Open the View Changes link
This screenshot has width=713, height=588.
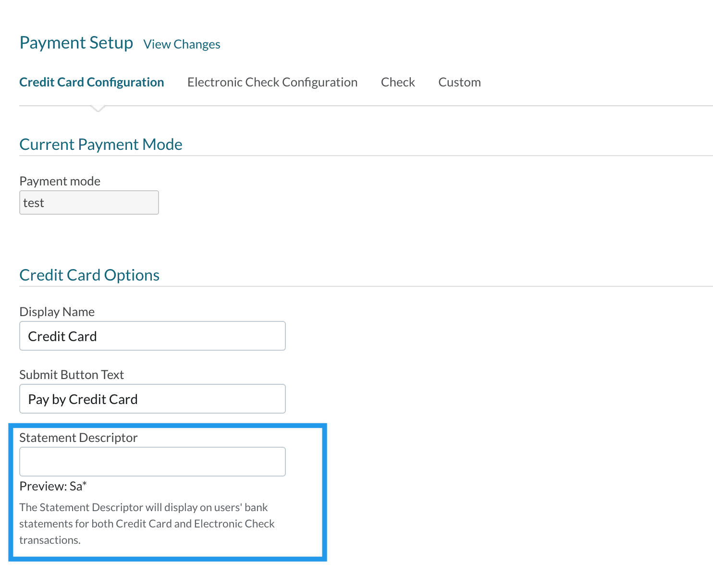[182, 44]
